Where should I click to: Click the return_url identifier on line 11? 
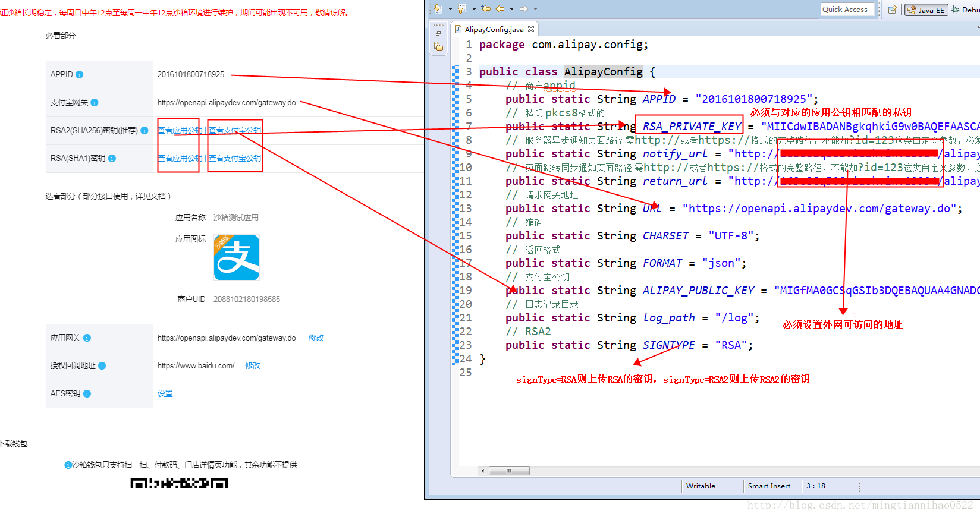tap(676, 181)
